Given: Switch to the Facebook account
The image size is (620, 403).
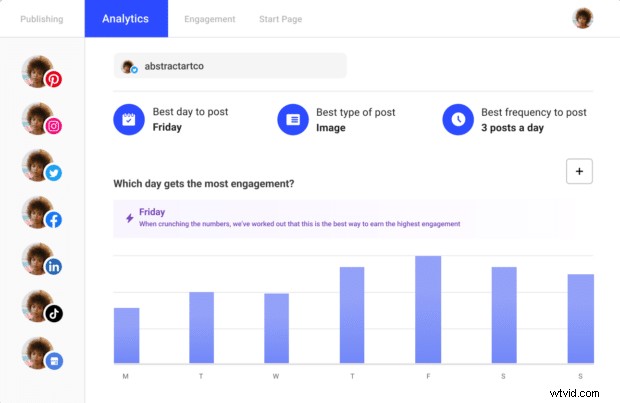Looking at the screenshot, I should 42,213.
